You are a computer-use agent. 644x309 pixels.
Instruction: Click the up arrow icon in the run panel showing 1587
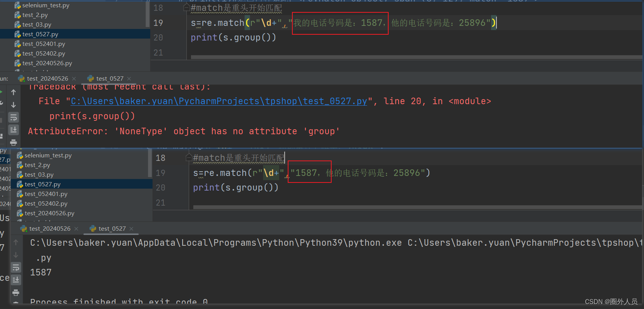tap(16, 242)
